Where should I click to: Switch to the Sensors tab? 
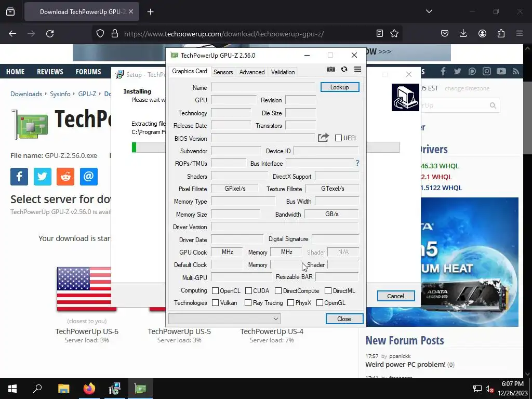223,72
